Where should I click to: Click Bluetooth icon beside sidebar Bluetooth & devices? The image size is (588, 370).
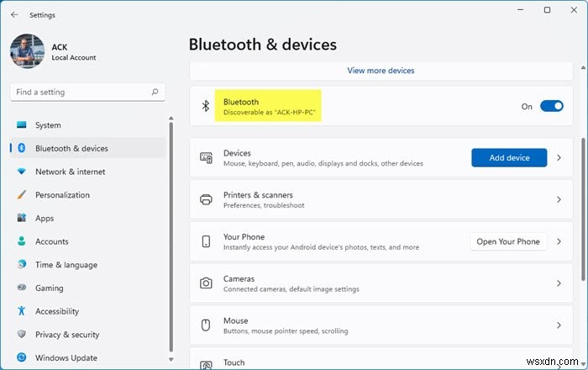click(22, 148)
